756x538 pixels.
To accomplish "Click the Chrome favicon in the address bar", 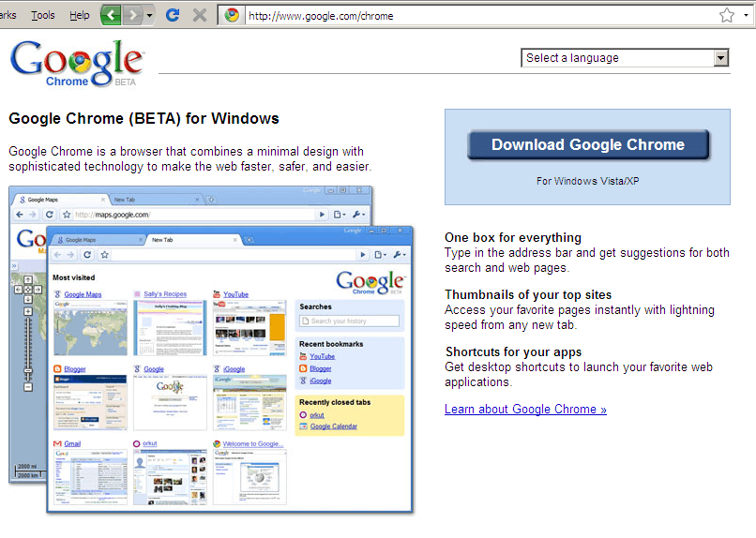I will (x=233, y=15).
